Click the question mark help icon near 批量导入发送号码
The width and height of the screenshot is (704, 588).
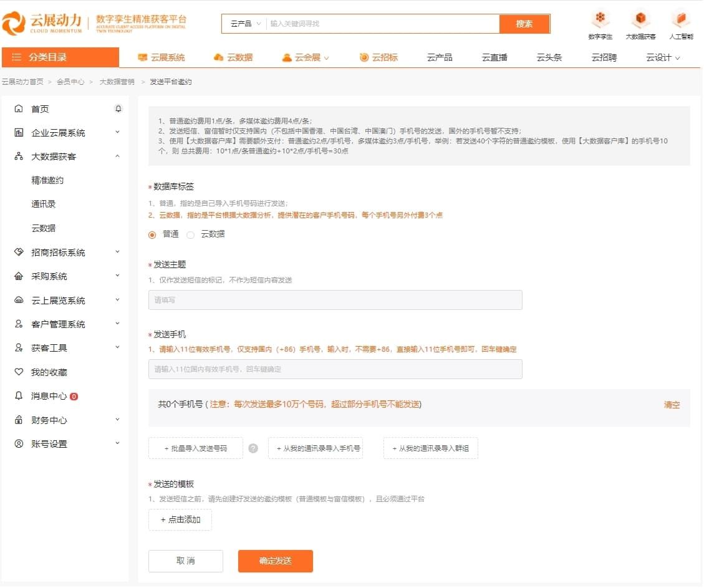(x=253, y=448)
